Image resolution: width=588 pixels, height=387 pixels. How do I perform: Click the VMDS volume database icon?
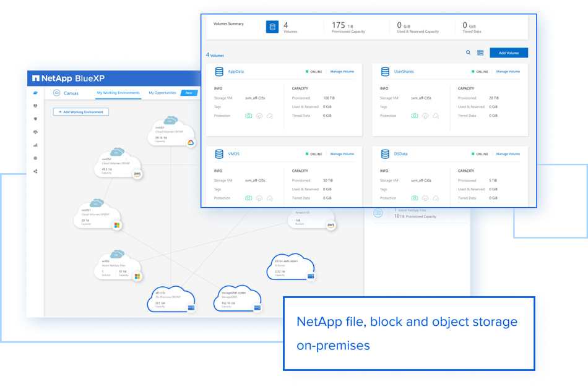219,154
